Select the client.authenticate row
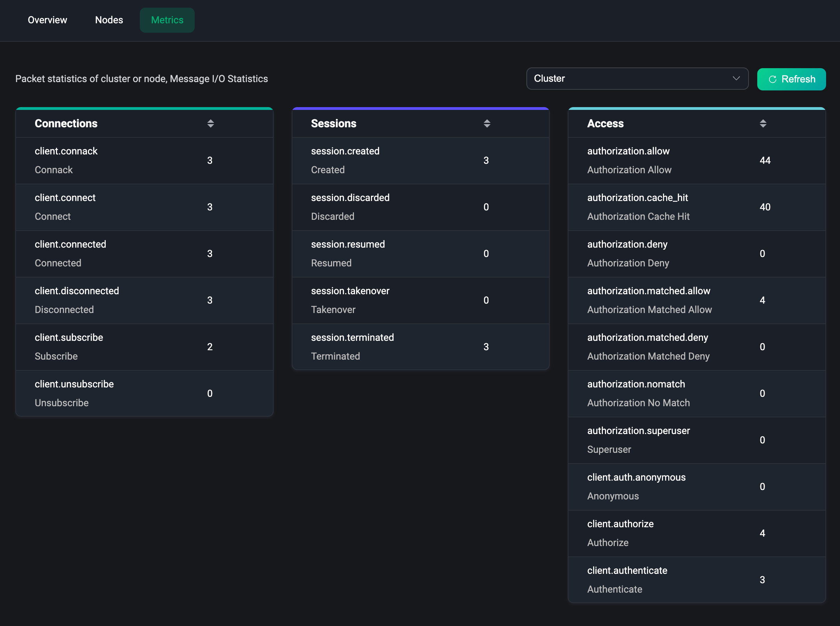This screenshot has height=626, width=840. pos(696,579)
